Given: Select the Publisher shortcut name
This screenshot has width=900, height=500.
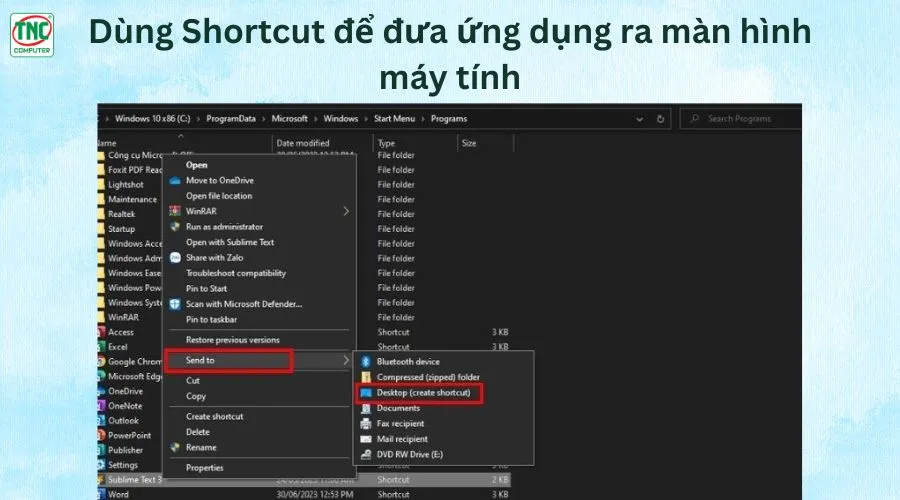Looking at the screenshot, I should [x=125, y=451].
